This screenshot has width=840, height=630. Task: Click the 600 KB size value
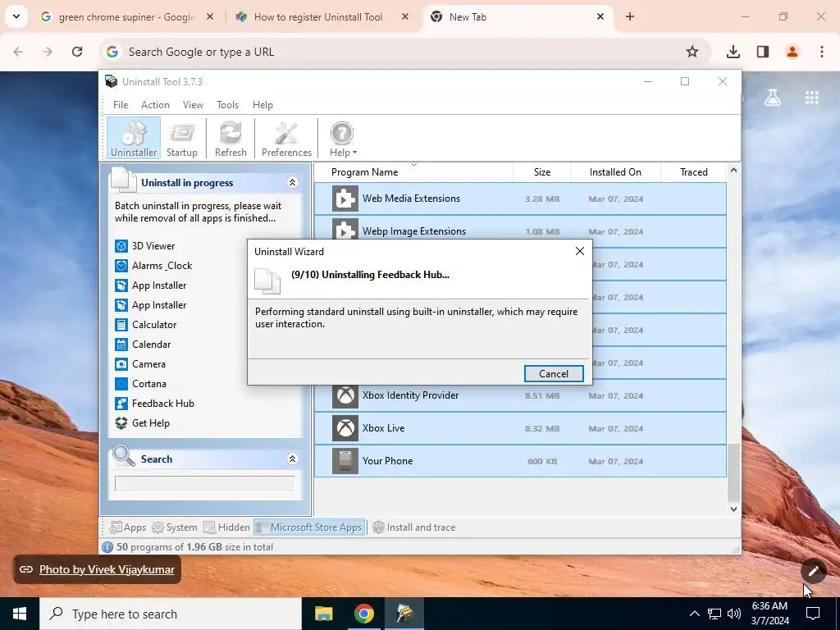coord(542,461)
